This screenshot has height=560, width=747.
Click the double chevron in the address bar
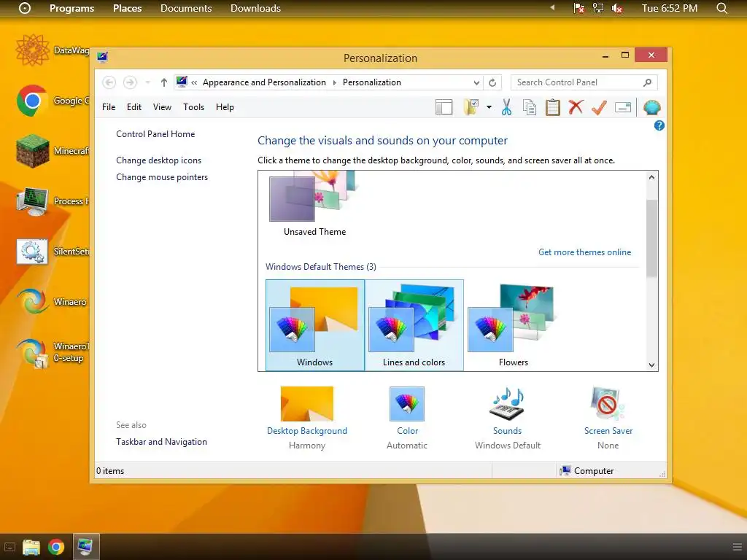pyautogui.click(x=194, y=82)
